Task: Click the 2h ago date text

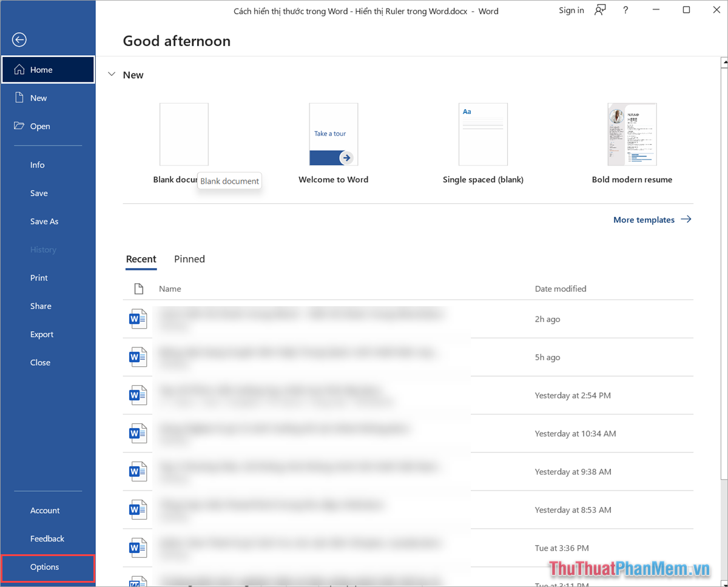Action: click(547, 319)
